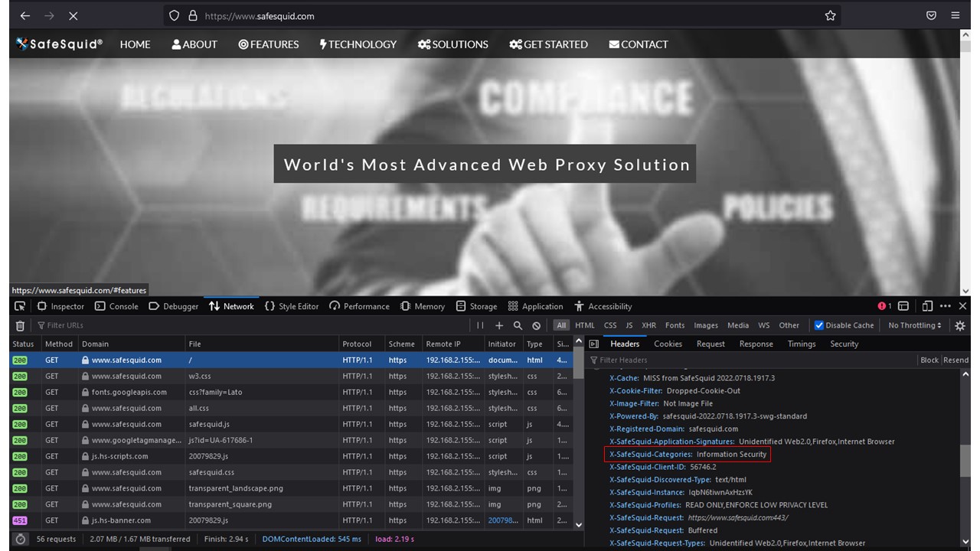Show the Response details tab
This screenshot has height=551, width=980.
tap(756, 344)
